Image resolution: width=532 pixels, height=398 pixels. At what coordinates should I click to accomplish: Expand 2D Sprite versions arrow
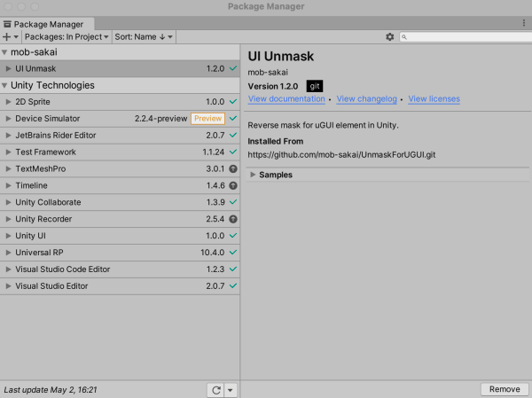[x=9, y=102]
